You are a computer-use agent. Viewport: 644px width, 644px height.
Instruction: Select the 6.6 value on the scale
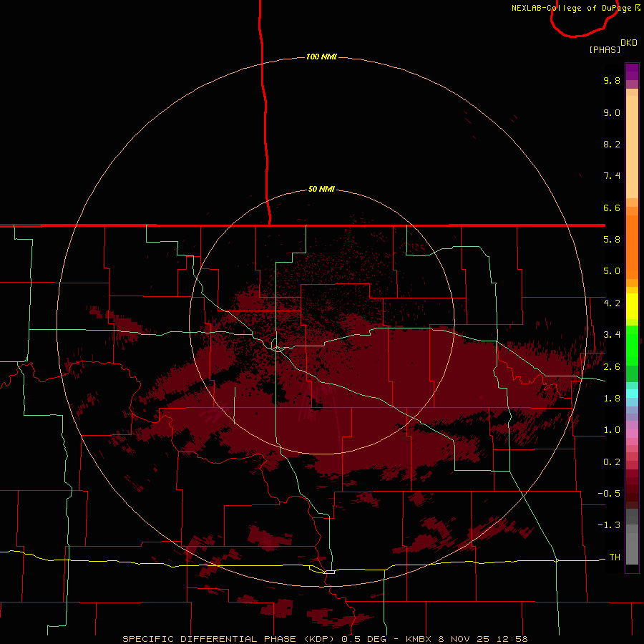612,208
